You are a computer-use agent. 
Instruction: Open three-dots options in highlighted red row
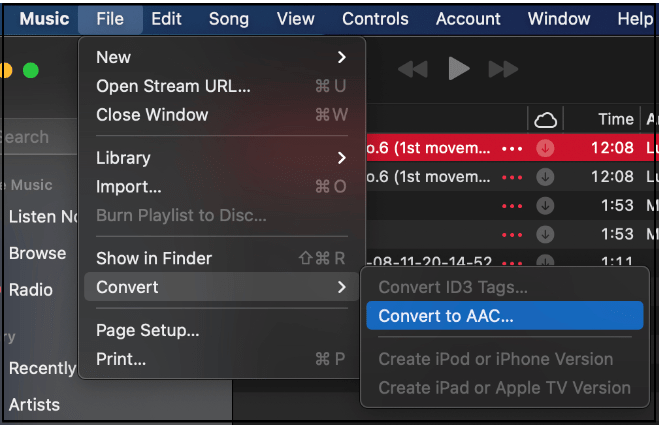(x=513, y=148)
